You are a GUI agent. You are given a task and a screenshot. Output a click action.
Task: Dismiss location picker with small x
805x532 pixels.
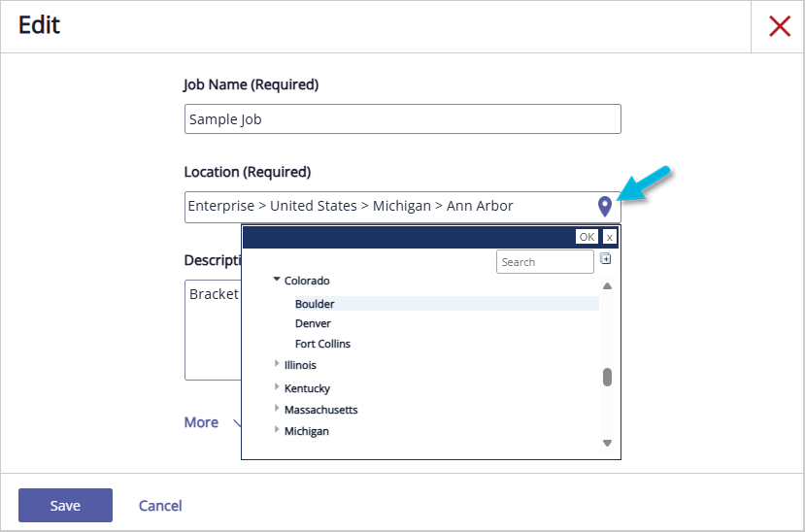pos(609,237)
